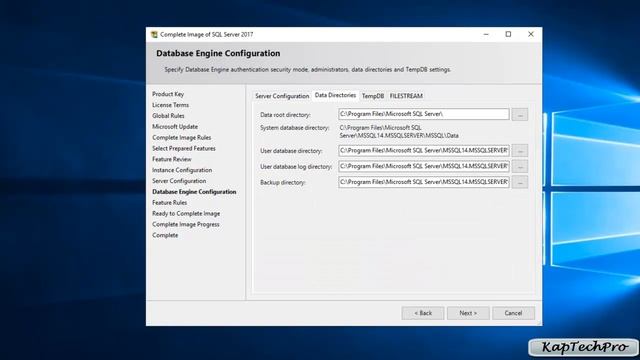Close the SQL Server setup window
The height and width of the screenshot is (360, 640).
531,34
